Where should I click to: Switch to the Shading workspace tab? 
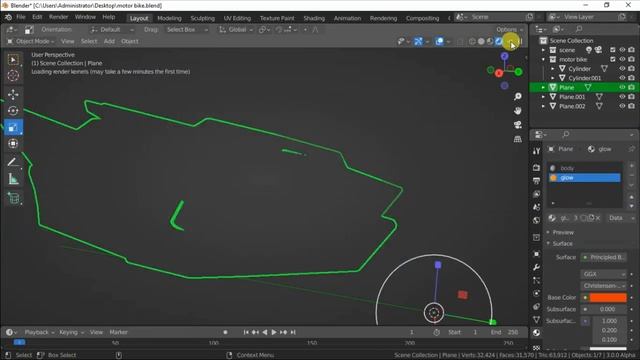tap(314, 18)
